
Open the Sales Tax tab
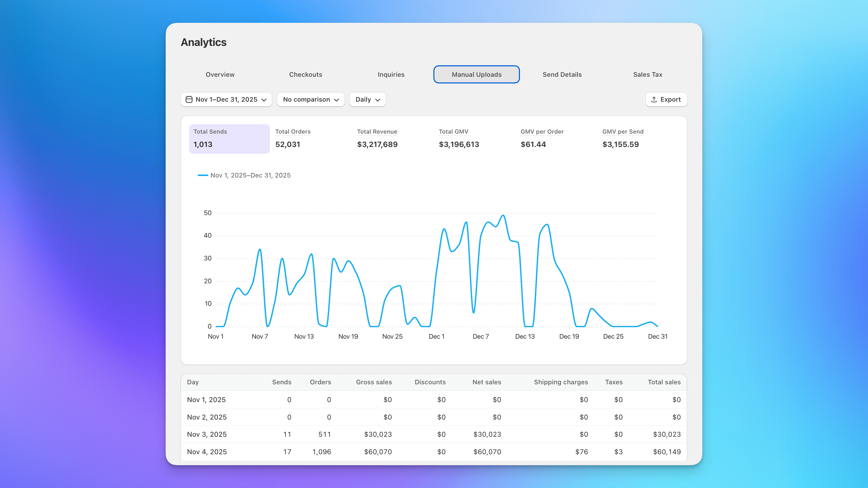647,74
